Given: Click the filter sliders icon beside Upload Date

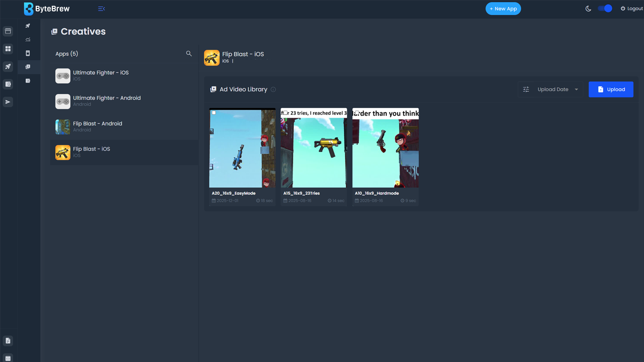Looking at the screenshot, I should click(526, 89).
